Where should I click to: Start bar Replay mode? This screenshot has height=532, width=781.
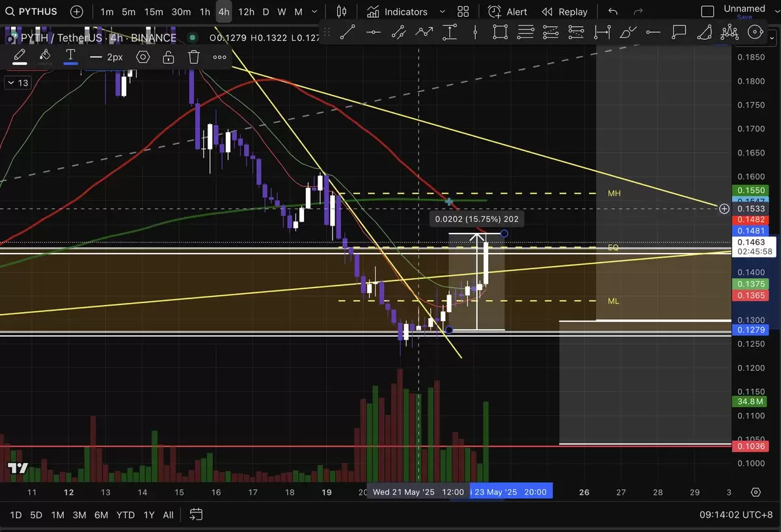(564, 12)
